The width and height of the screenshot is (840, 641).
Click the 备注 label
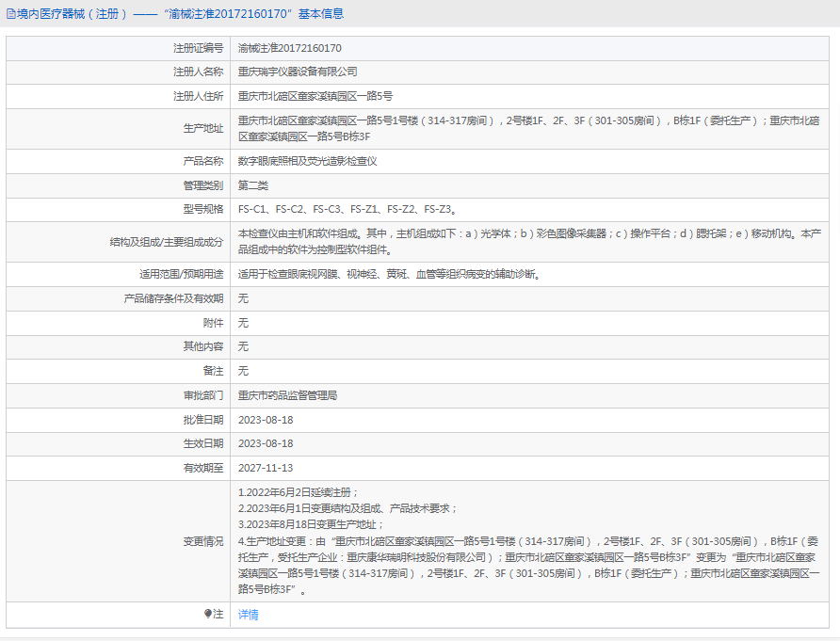tap(213, 371)
